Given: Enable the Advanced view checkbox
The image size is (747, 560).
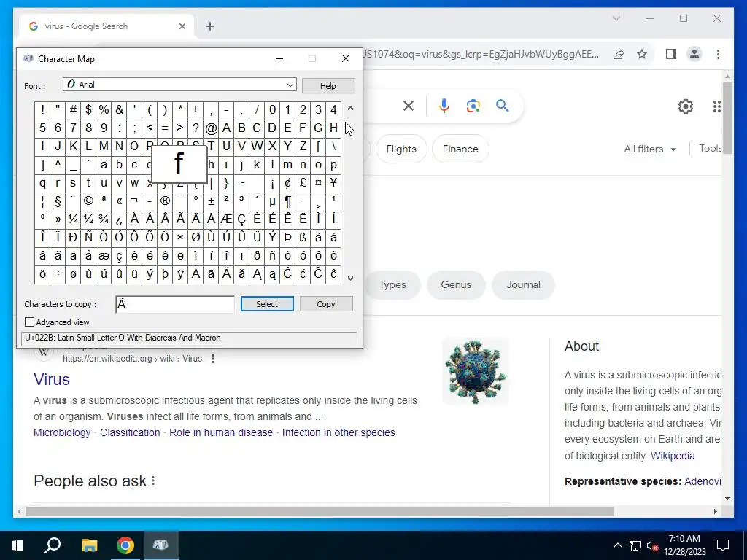Looking at the screenshot, I should click(x=29, y=322).
